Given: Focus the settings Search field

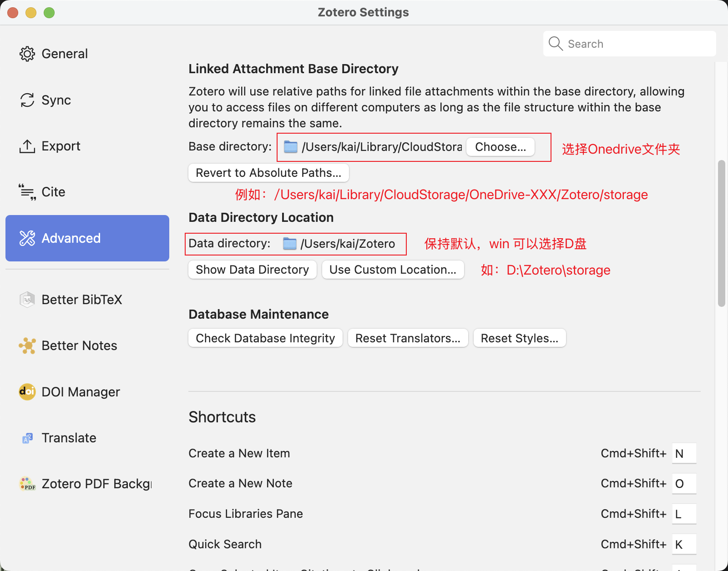Looking at the screenshot, I should (x=630, y=44).
